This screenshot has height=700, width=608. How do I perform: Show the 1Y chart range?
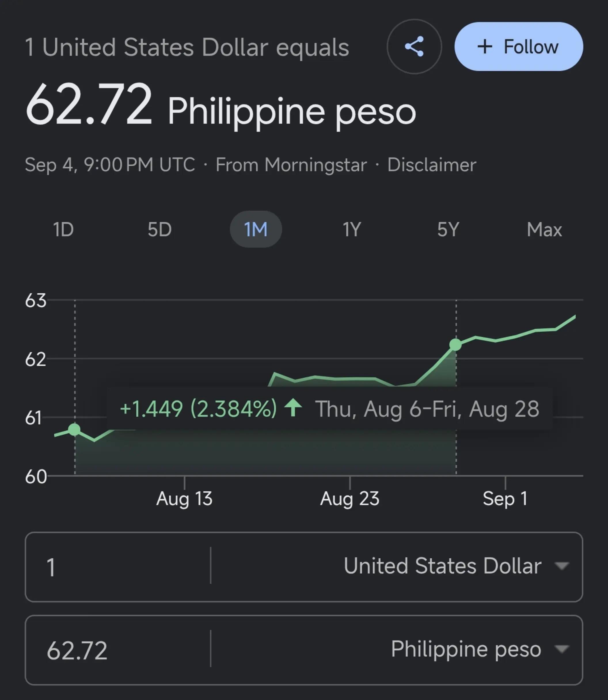pyautogui.click(x=352, y=229)
